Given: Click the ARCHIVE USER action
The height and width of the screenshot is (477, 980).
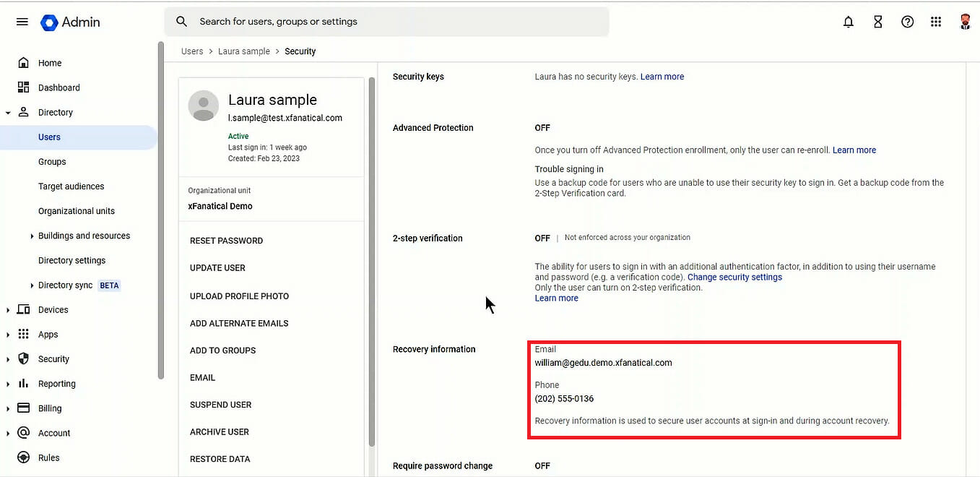Looking at the screenshot, I should 219,432.
